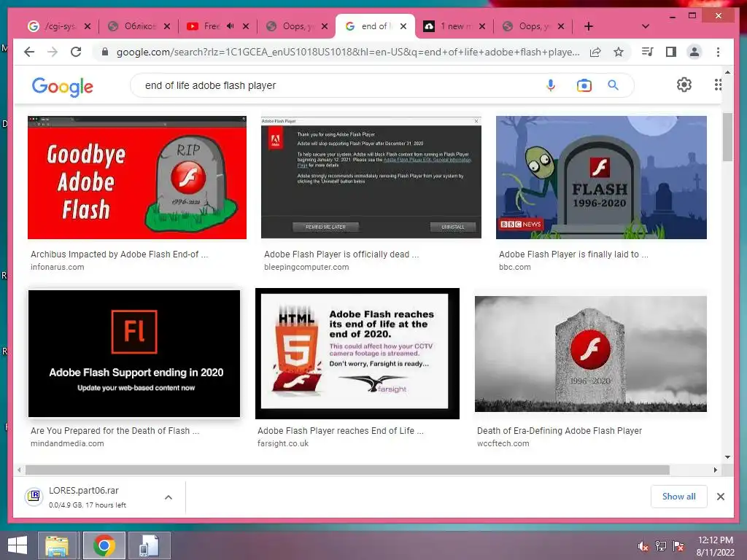Search by image camera icon
This screenshot has width=747, height=560.
pos(584,85)
